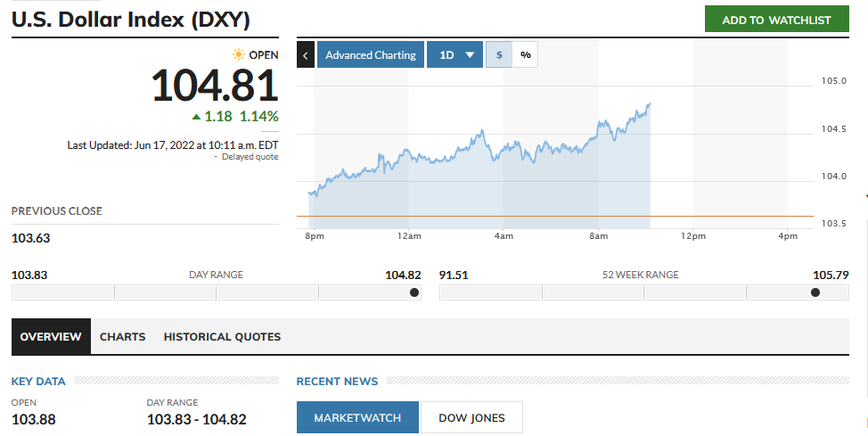Viewport: 868px width, 436px height.
Task: Click day range low 103.83
Action: pyautogui.click(x=29, y=275)
